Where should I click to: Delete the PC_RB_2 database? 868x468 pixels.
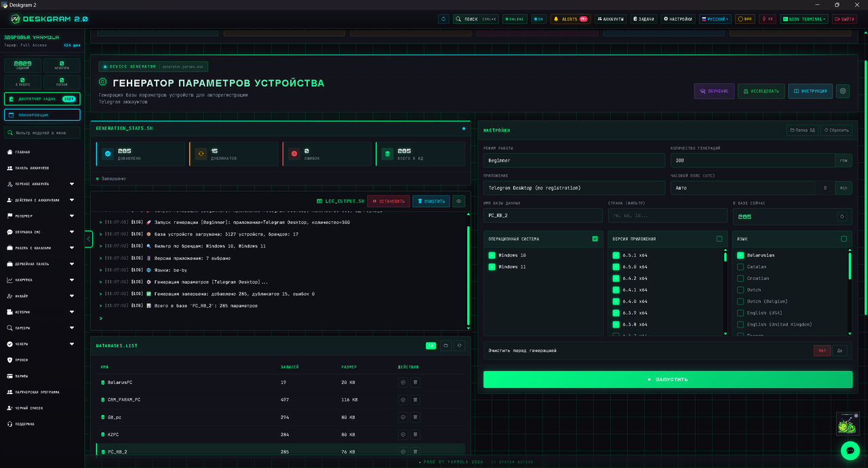[416, 452]
